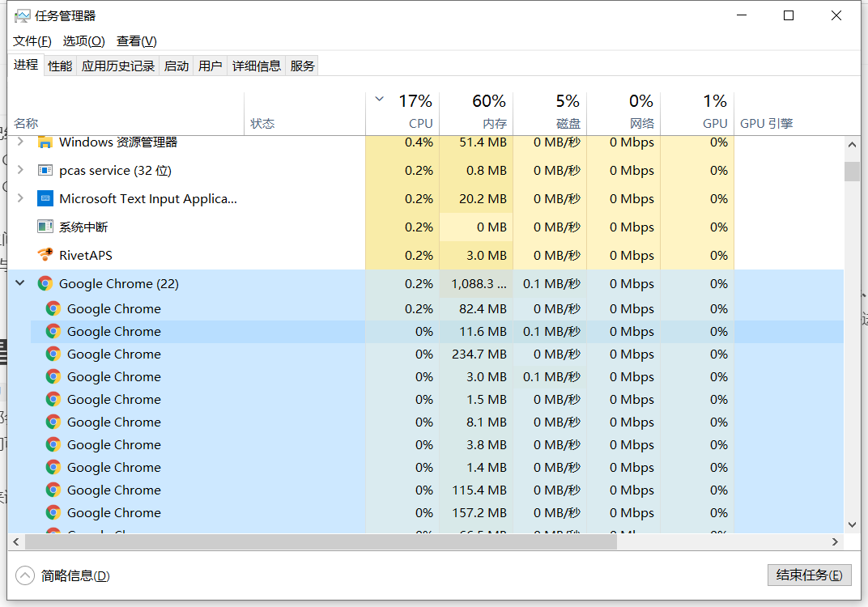
Task: Click the 20.2 MB memory cell
Action: [476, 198]
